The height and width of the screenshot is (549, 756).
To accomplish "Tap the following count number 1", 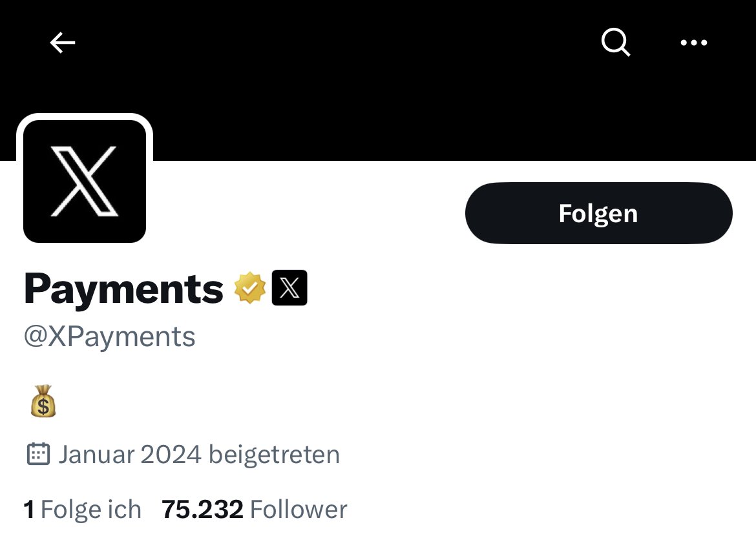I will coord(29,510).
